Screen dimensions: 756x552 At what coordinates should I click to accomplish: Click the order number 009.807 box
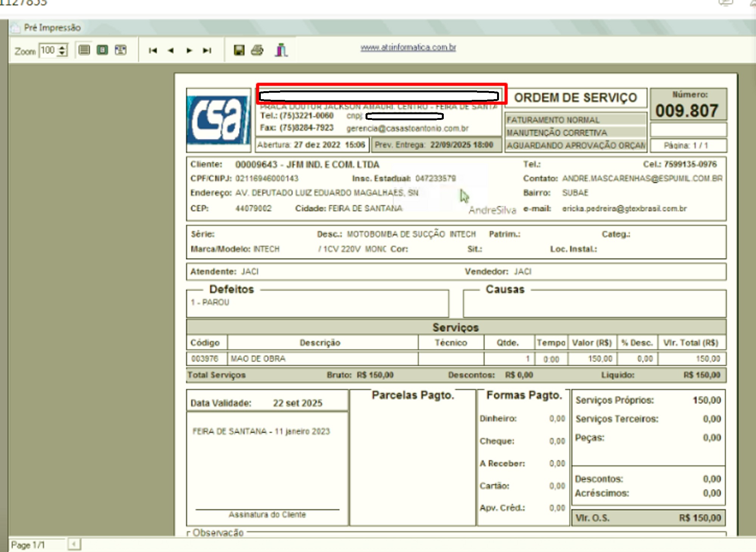pyautogui.click(x=688, y=105)
